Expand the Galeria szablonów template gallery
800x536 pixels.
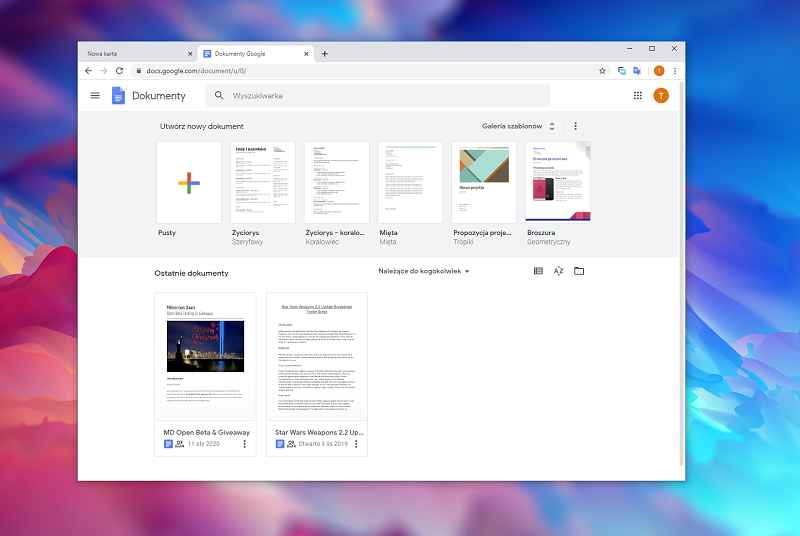518,126
